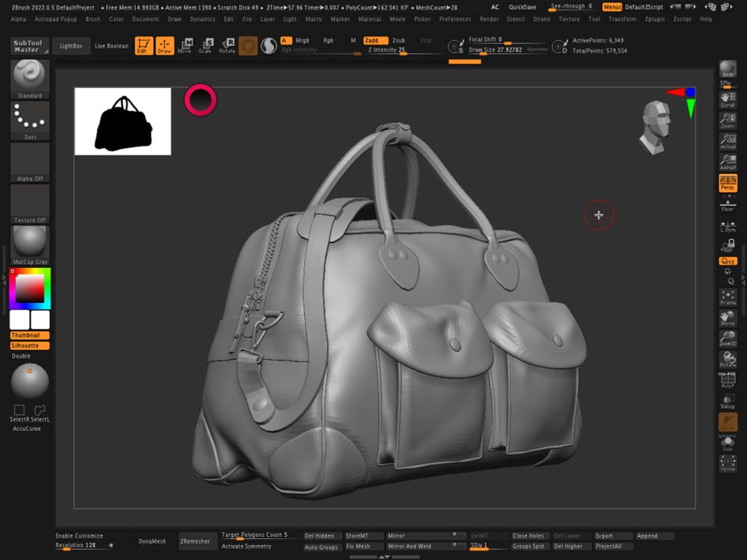Open the Mirror And Weld dropdown
The image size is (747, 560).
(418, 546)
